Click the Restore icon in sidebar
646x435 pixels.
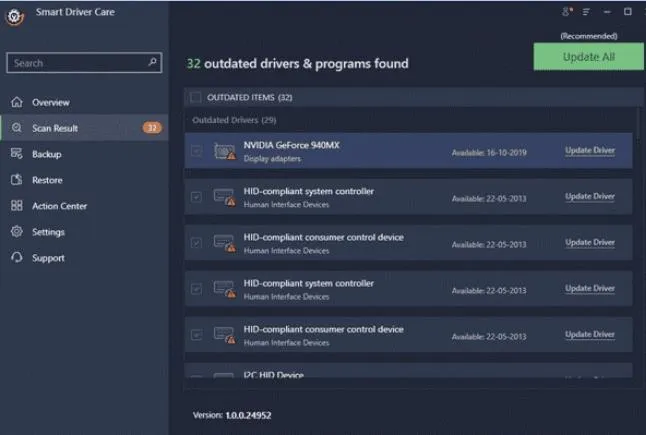coord(16,180)
